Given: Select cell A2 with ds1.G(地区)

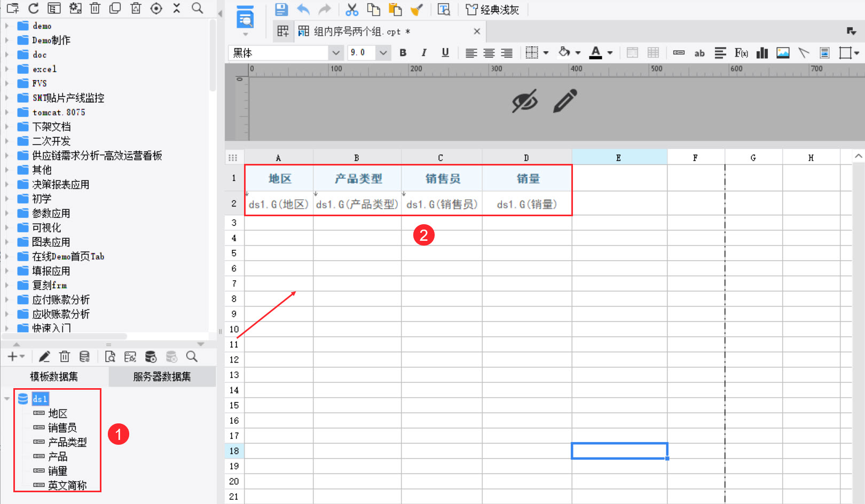Looking at the screenshot, I should 279,204.
